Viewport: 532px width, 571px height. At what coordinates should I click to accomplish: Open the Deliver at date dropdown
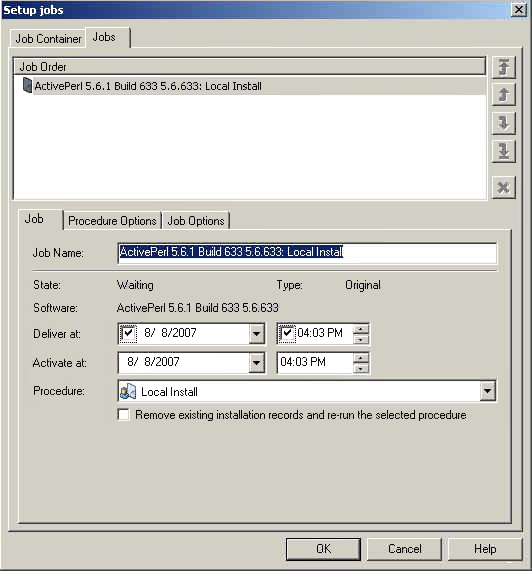coord(256,334)
